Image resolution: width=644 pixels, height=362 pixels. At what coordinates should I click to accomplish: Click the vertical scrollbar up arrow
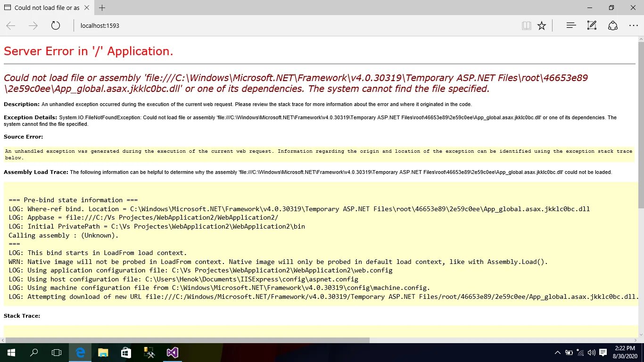[x=641, y=39]
